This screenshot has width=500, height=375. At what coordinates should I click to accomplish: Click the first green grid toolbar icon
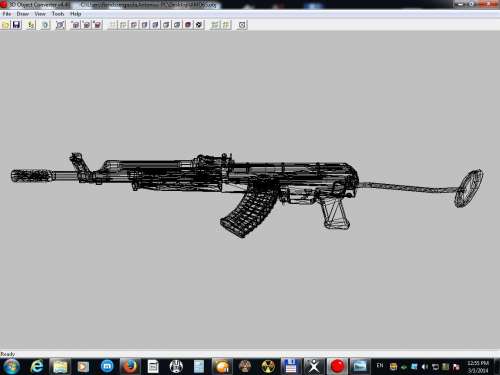pyautogui.click(x=215, y=25)
